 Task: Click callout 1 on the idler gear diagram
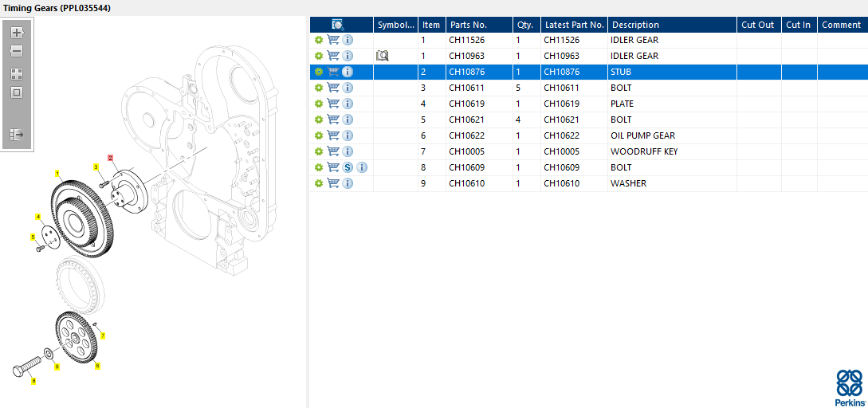57,173
